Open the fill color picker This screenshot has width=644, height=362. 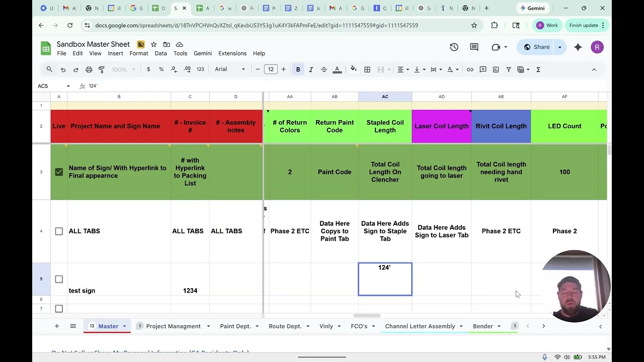(354, 69)
